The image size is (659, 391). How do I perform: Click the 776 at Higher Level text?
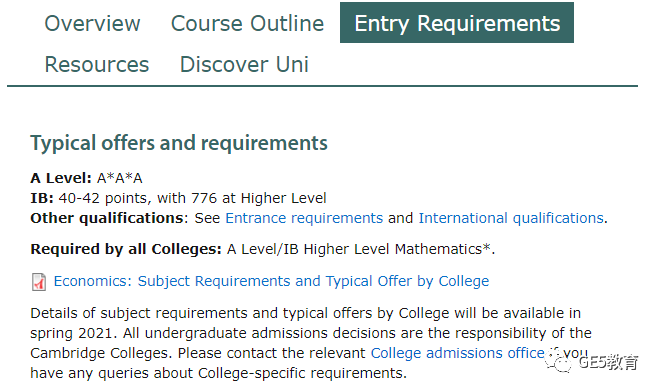[x=259, y=198]
